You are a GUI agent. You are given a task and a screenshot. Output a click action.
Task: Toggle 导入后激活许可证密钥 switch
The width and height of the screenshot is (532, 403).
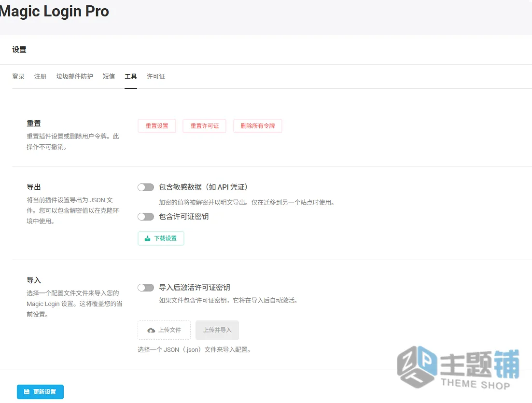tap(146, 288)
